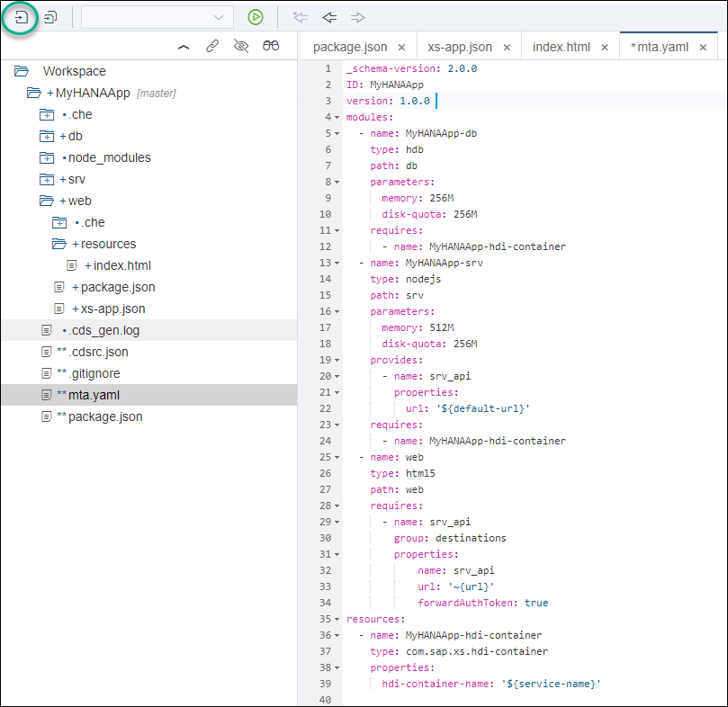The width and height of the screenshot is (728, 707).
Task: Collapse the MyHANAApp project folder
Action: [x=34, y=93]
